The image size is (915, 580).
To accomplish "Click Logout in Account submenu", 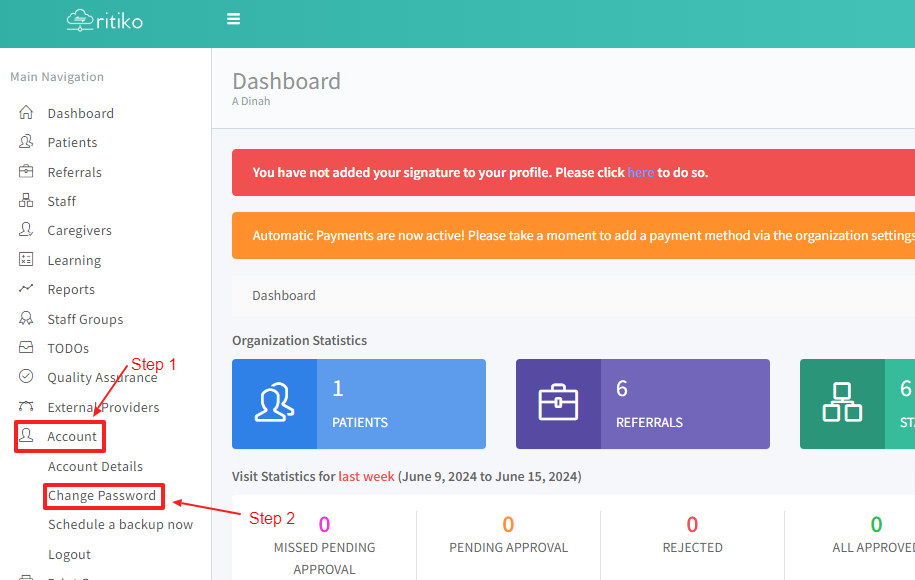I will [69, 554].
